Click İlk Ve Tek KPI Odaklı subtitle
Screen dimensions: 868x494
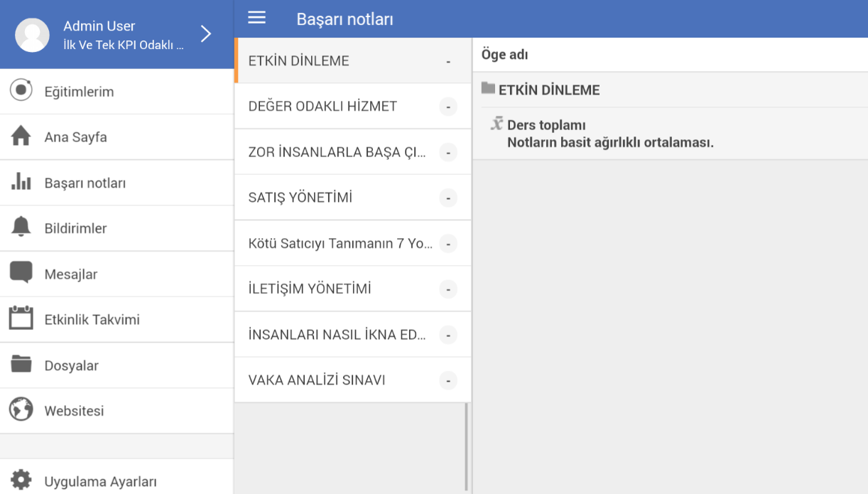124,45
